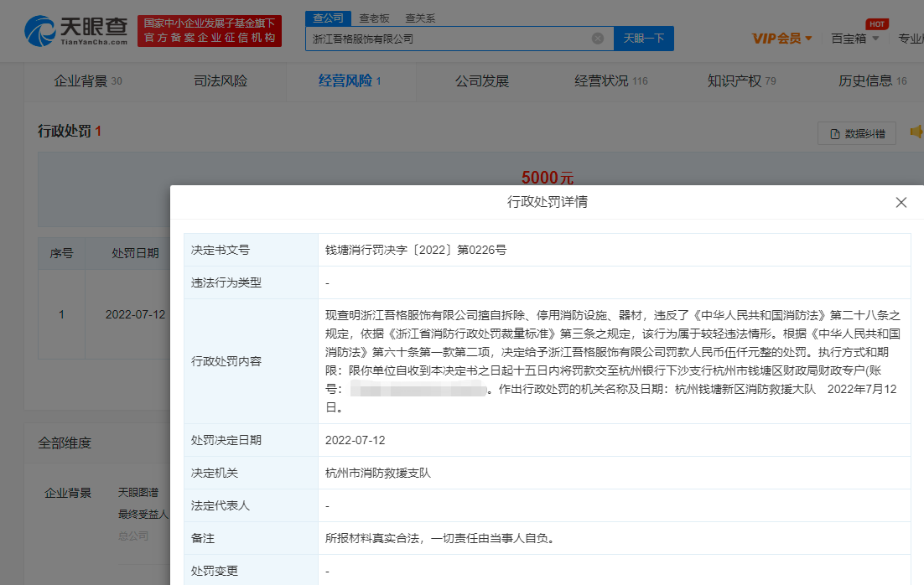Click the 数据纠错 button
Screen dimensions: 924x585
coord(857,134)
